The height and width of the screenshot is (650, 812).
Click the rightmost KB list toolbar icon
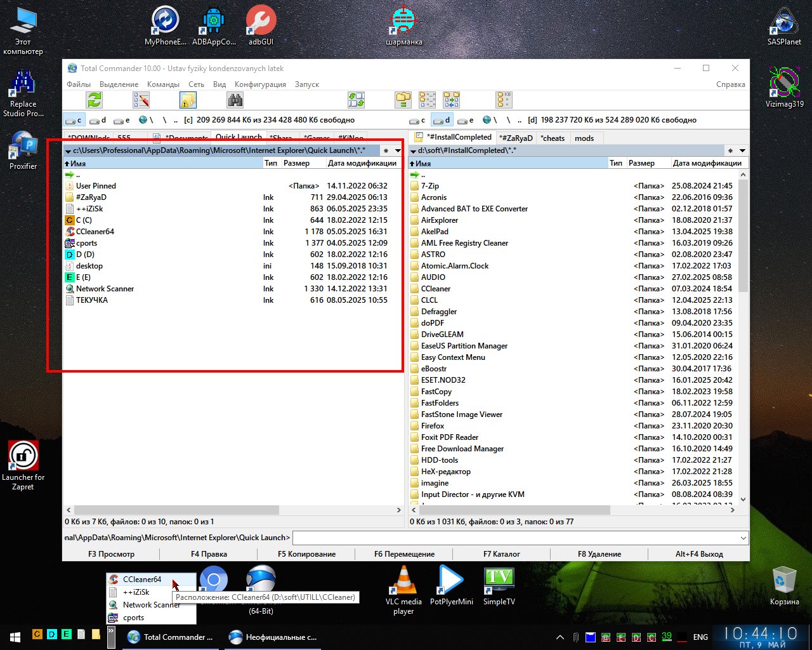(504, 100)
